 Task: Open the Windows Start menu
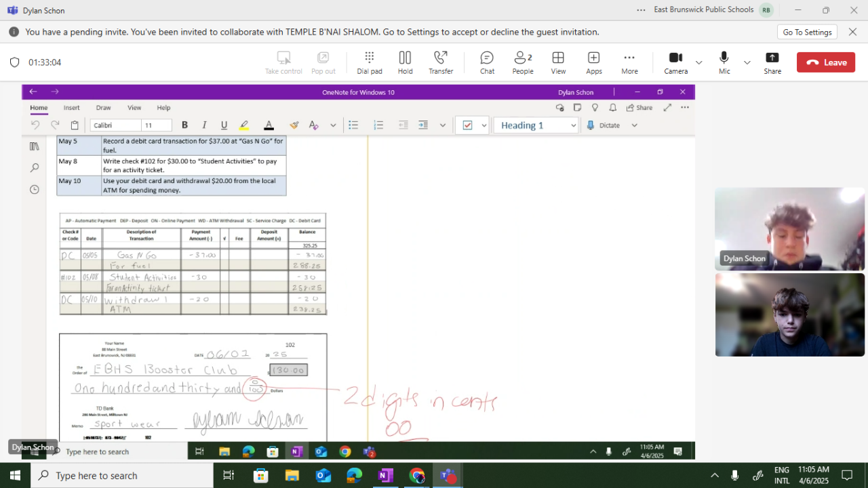tap(15, 476)
